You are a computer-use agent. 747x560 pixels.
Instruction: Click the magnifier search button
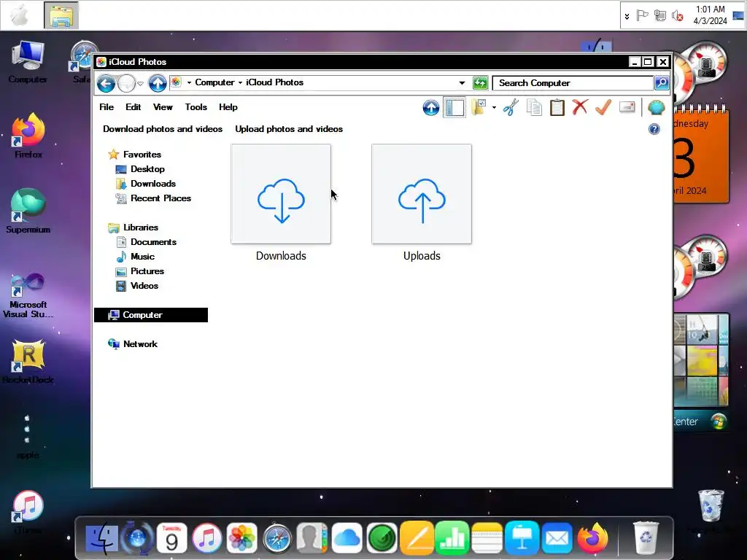[x=661, y=83]
